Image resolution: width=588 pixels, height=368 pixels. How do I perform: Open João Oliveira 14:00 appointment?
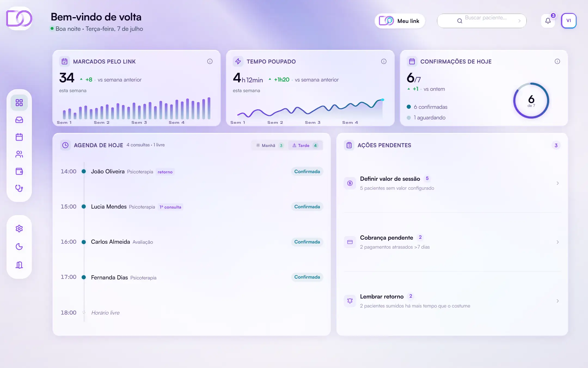click(192, 171)
